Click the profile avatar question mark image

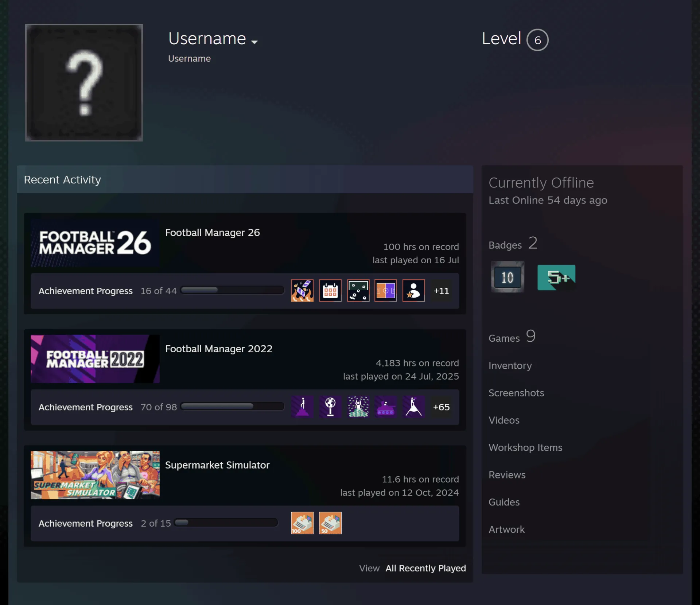pos(84,83)
